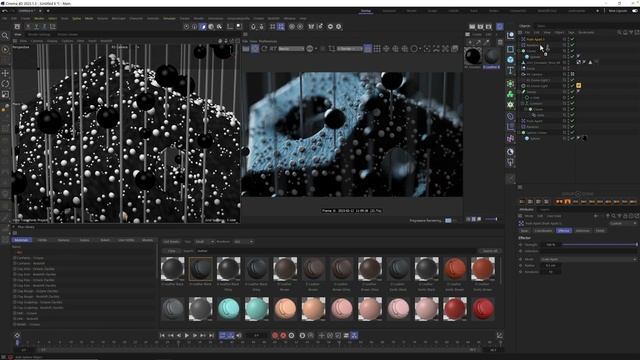The width and height of the screenshot is (640, 360).
Task: Toggle the RS Camera row enable control
Action: [x=572, y=74]
